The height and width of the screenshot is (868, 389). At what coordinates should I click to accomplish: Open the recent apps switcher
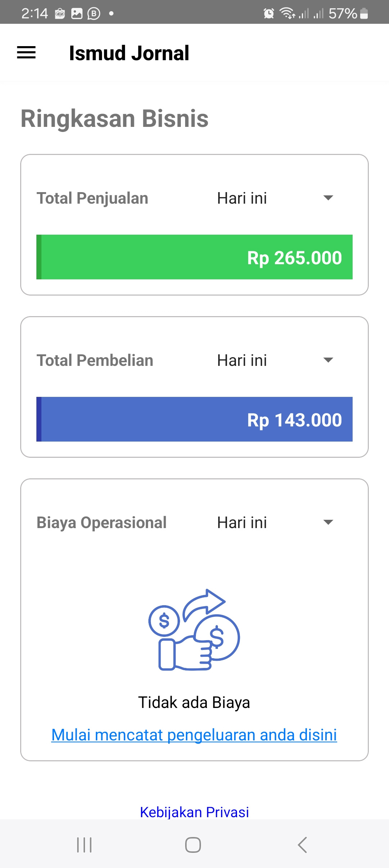(x=84, y=845)
